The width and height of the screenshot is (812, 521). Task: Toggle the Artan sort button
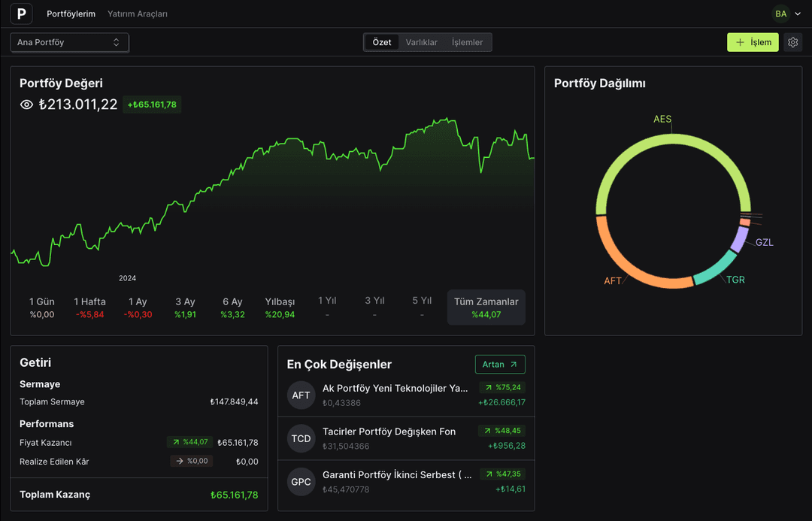(500, 364)
